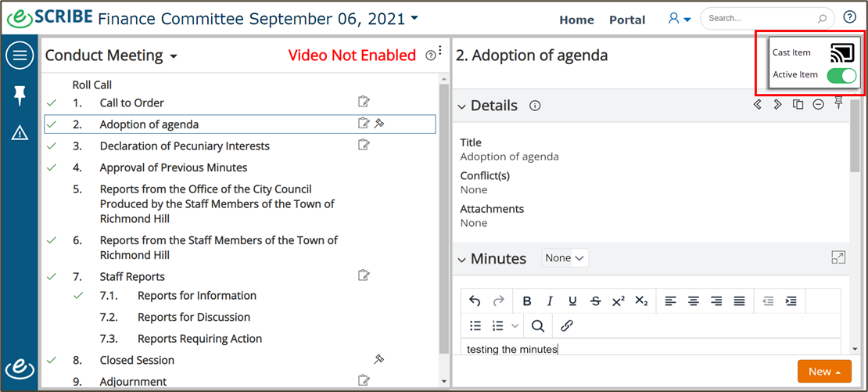Click the orange New button
868x392 pixels.
(x=824, y=372)
